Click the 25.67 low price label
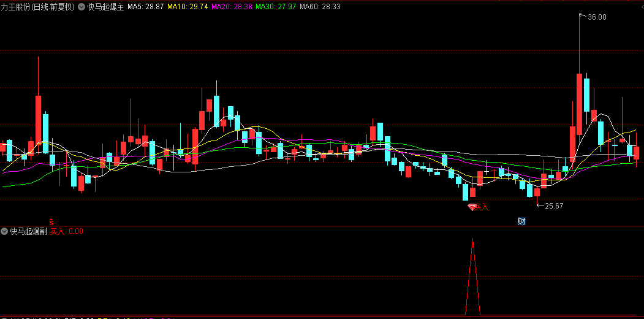644x319 pixels. [x=554, y=206]
